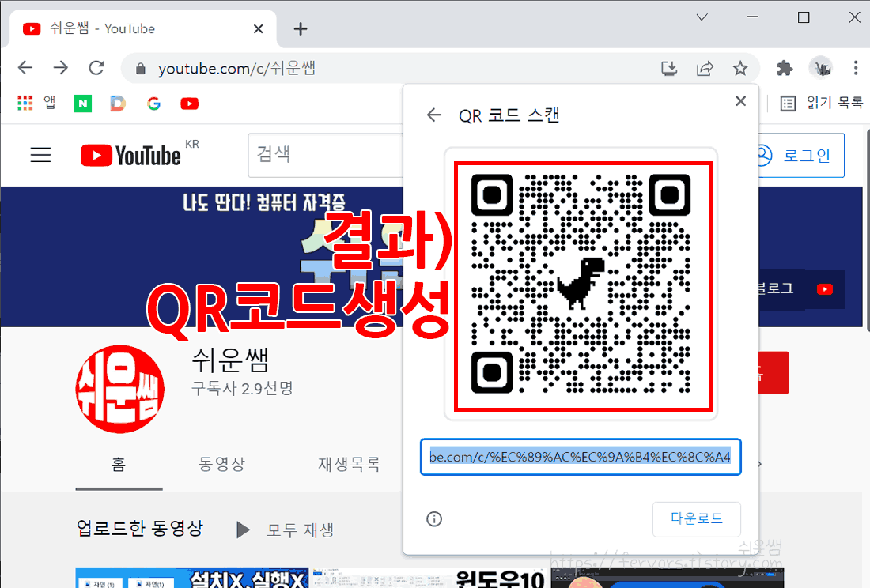Open a new tab with the plus button
The image size is (870, 588).
tap(301, 28)
